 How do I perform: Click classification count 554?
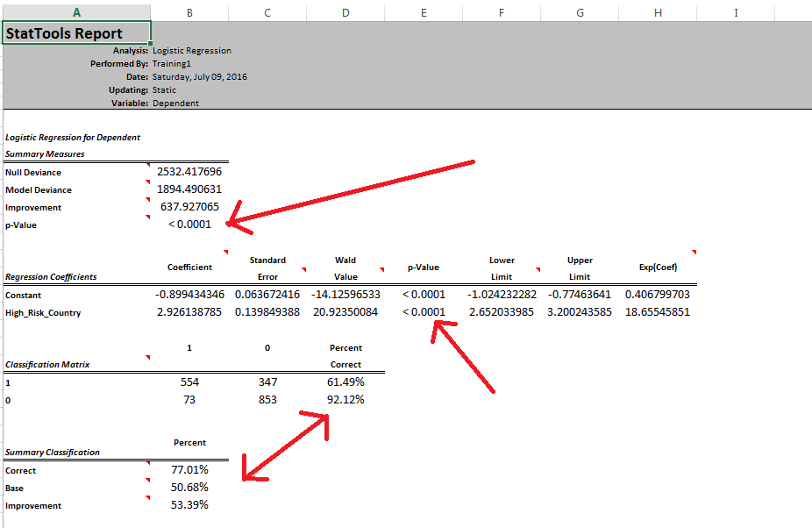click(189, 382)
